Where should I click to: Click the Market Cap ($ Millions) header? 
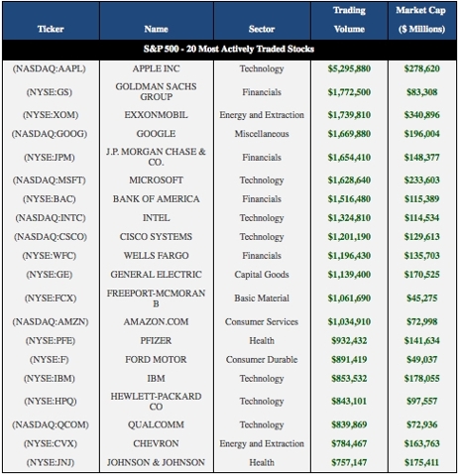421,20
